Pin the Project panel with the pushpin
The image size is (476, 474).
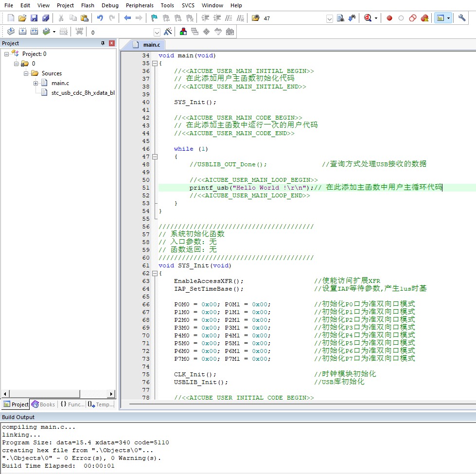103,43
